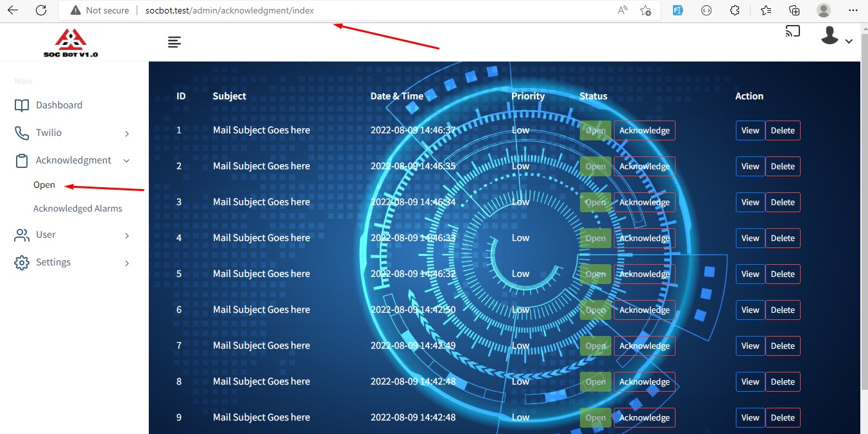Image resolution: width=868 pixels, height=434 pixels.
Task: Click the SOC BOT logo
Action: pos(71,43)
